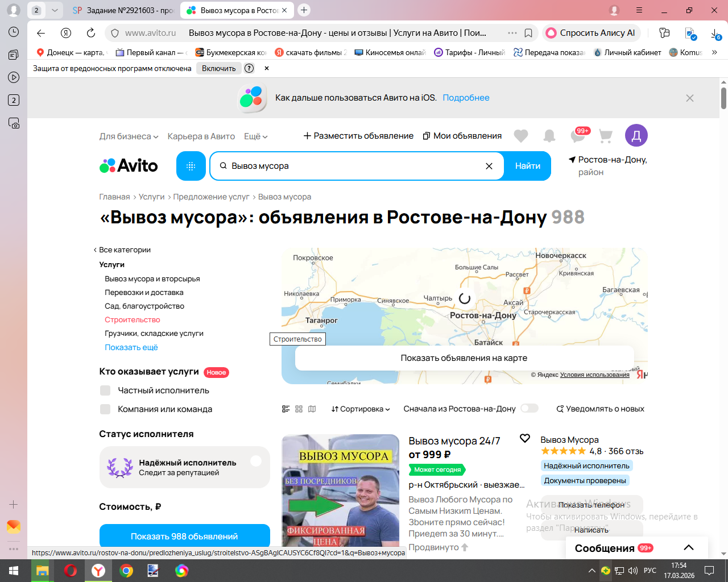Click the 'Включить' protection button

[x=219, y=68]
